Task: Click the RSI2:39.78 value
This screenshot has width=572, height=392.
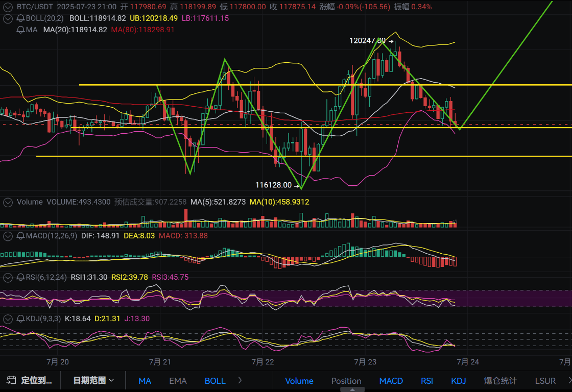Action: pos(130,278)
